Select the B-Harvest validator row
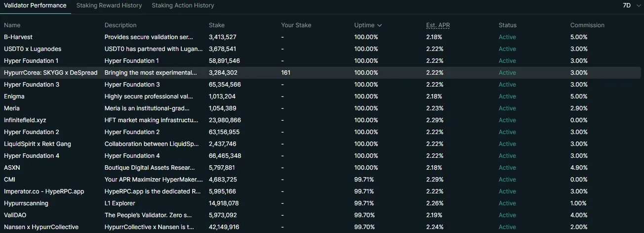This screenshot has width=644, height=233. point(18,37)
